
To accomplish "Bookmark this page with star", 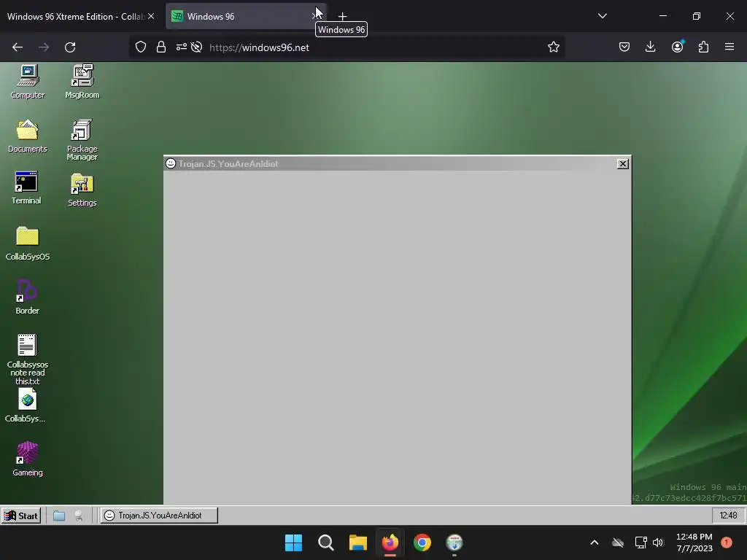I will point(553,47).
